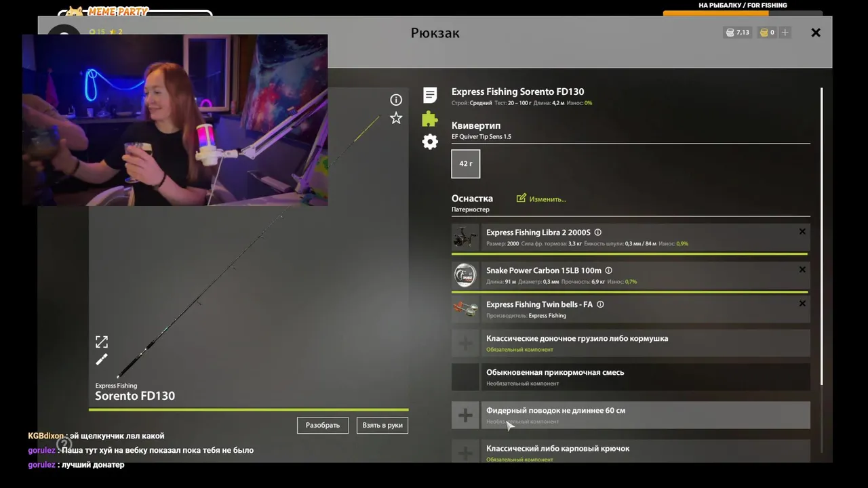The width and height of the screenshot is (868, 488).
Task: Open the Snake Power Carbon line thumbnail
Action: (465, 275)
